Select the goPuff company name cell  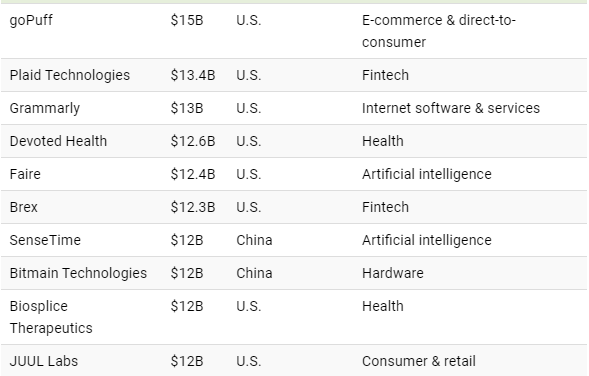(x=31, y=20)
